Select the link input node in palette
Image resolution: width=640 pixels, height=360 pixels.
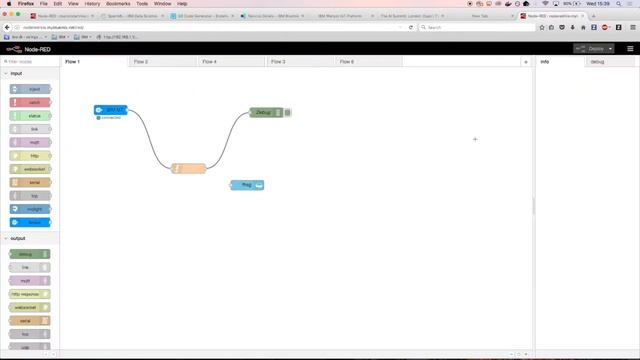[31, 129]
